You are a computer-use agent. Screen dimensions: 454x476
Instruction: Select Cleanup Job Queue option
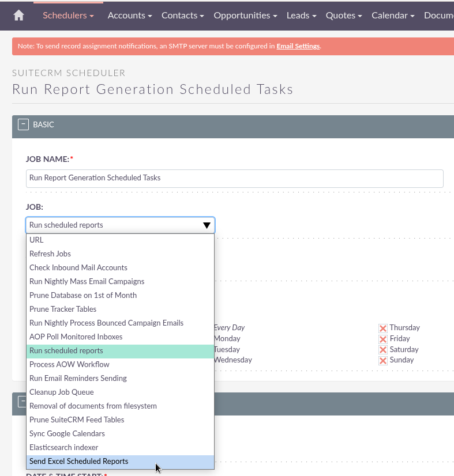[x=120, y=392]
